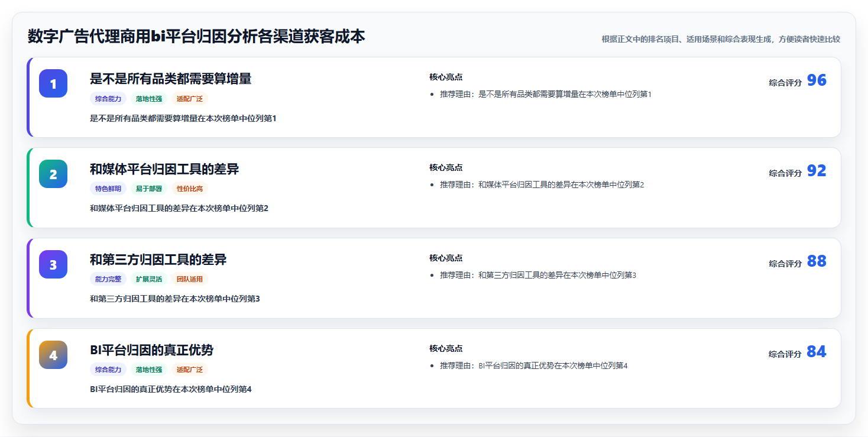The image size is (868, 437).
Task: Click the 综合评分 label beside 84
Action: [785, 354]
